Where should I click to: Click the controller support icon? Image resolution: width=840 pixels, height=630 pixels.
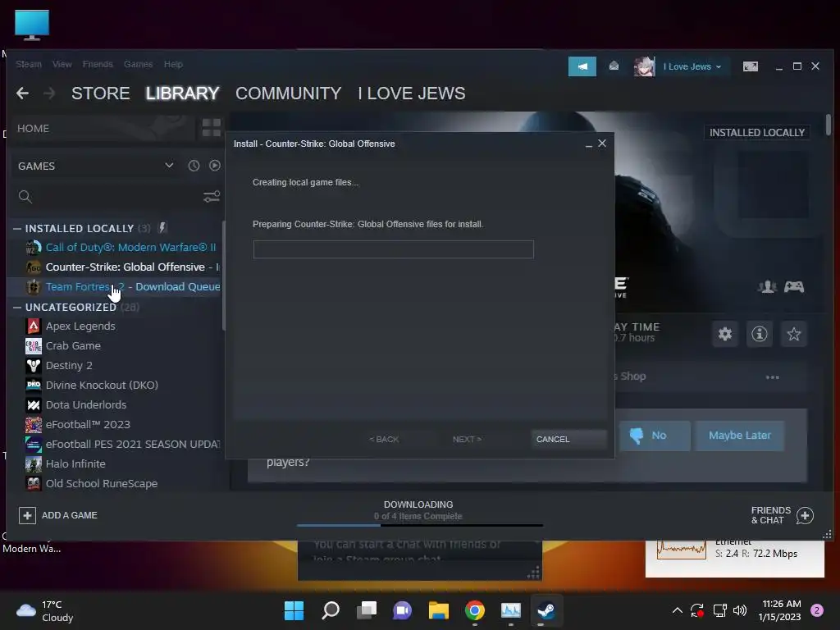click(794, 287)
